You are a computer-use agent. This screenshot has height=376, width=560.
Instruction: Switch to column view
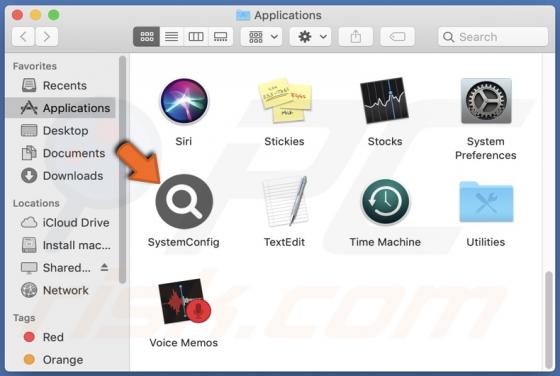pos(196,36)
